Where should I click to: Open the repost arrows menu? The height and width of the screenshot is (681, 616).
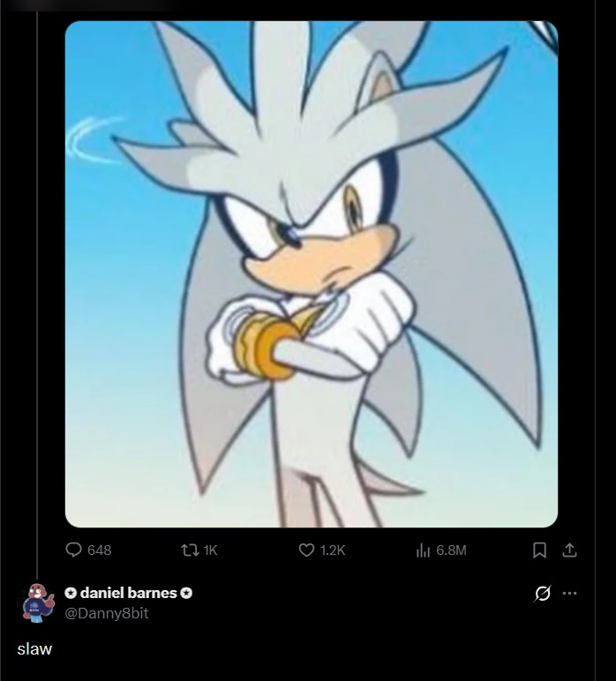(x=188, y=550)
